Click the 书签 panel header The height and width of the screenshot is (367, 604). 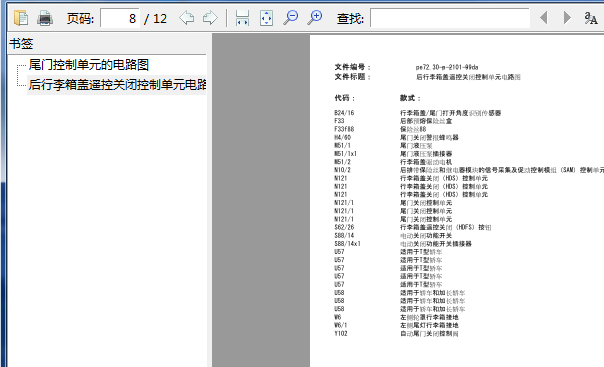[21, 44]
